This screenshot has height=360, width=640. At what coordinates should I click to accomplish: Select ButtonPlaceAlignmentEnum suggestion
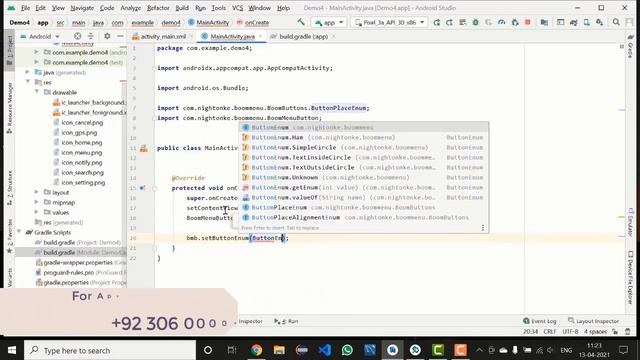363,218
